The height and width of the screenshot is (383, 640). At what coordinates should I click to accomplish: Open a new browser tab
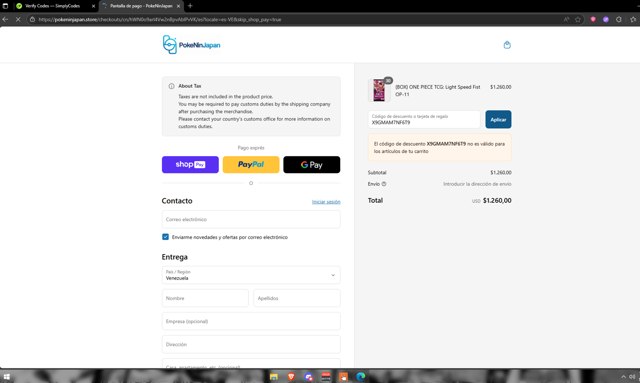pos(190,6)
